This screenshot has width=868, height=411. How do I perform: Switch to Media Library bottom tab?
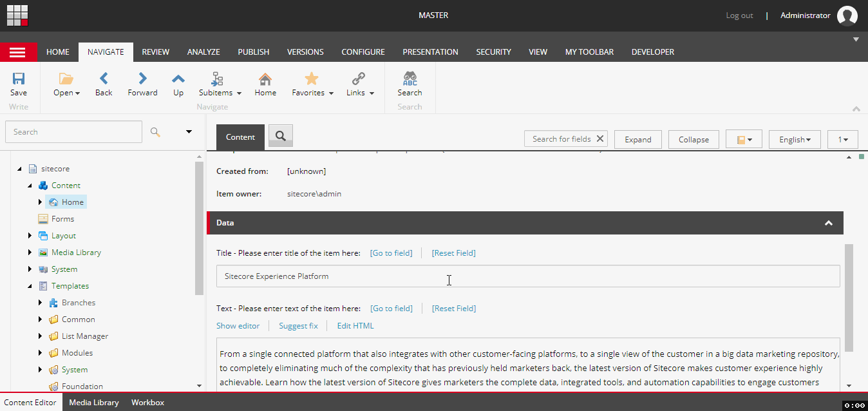94,403
